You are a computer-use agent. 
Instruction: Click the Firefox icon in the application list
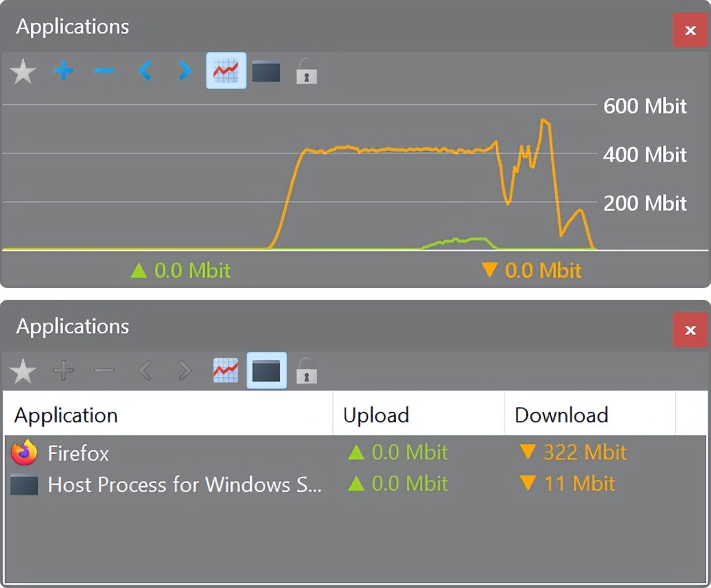24,453
